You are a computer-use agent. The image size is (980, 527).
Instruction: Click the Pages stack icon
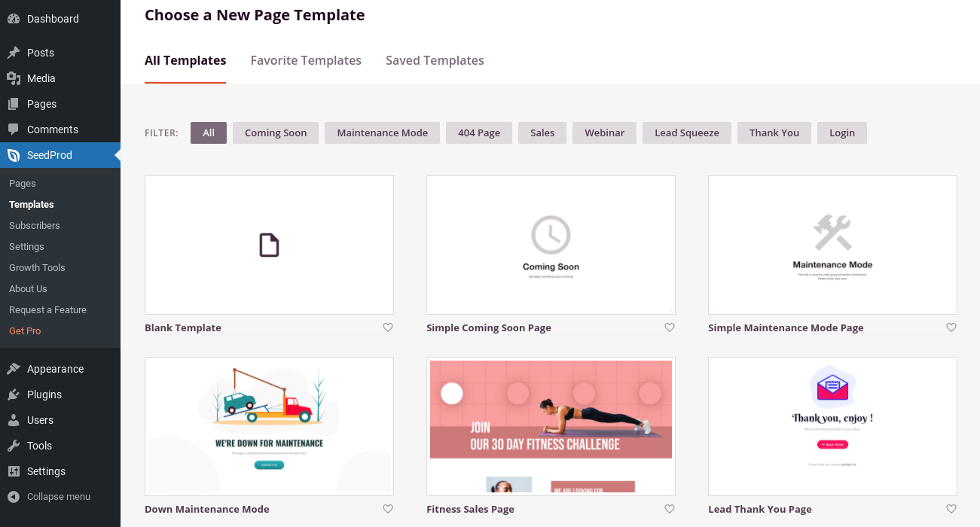(x=14, y=104)
